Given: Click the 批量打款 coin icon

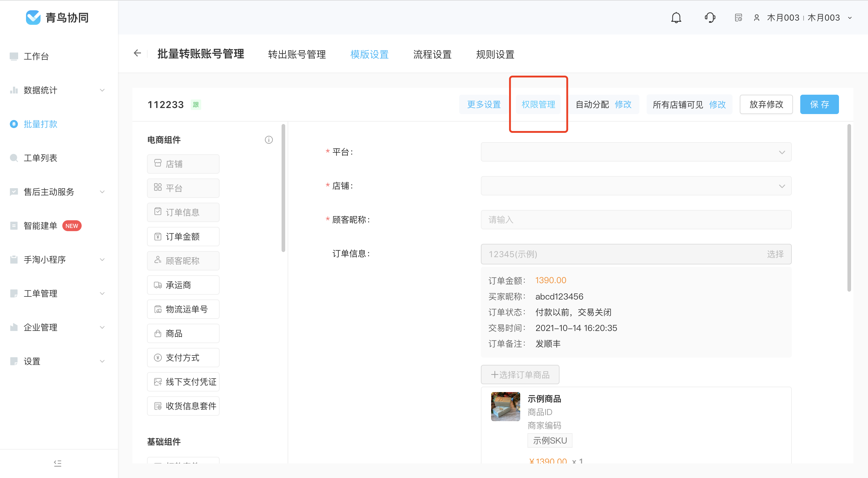Looking at the screenshot, I should pyautogui.click(x=14, y=124).
